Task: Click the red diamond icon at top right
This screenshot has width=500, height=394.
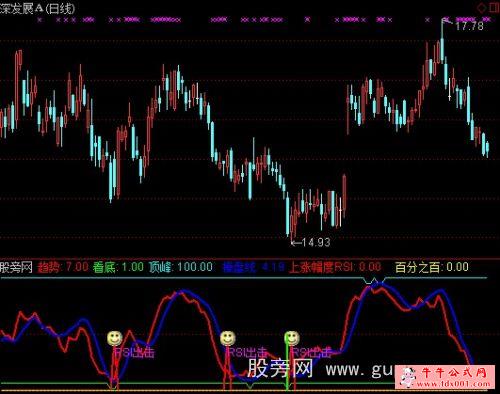Action: pos(482,7)
